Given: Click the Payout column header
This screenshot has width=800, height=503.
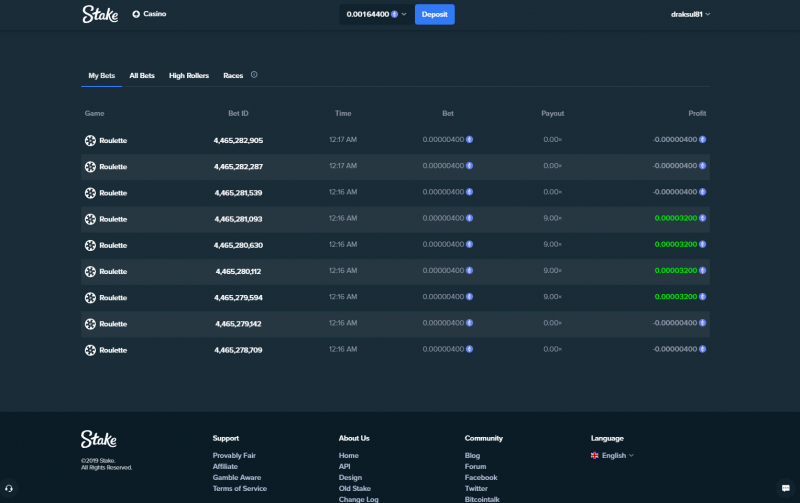Looking at the screenshot, I should click(x=553, y=113).
